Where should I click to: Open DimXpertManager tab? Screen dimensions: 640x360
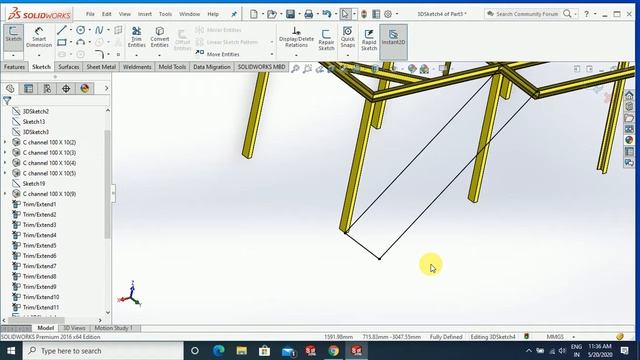pyautogui.click(x=66, y=88)
